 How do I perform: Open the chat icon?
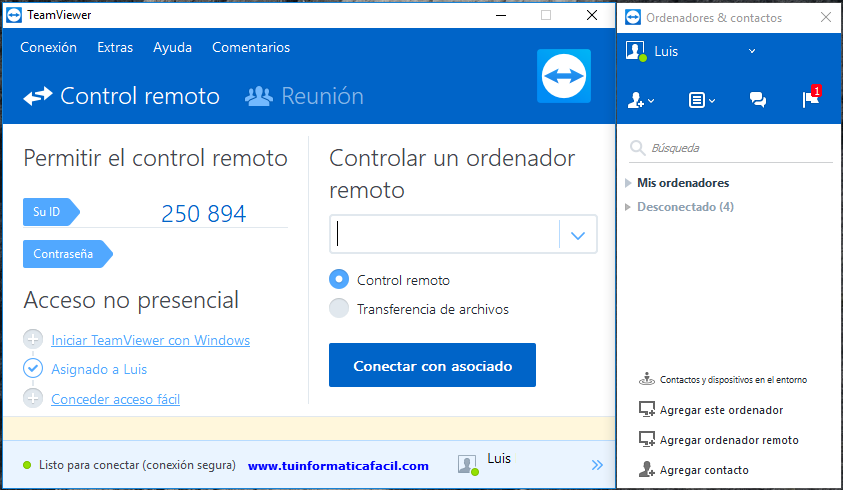click(758, 100)
